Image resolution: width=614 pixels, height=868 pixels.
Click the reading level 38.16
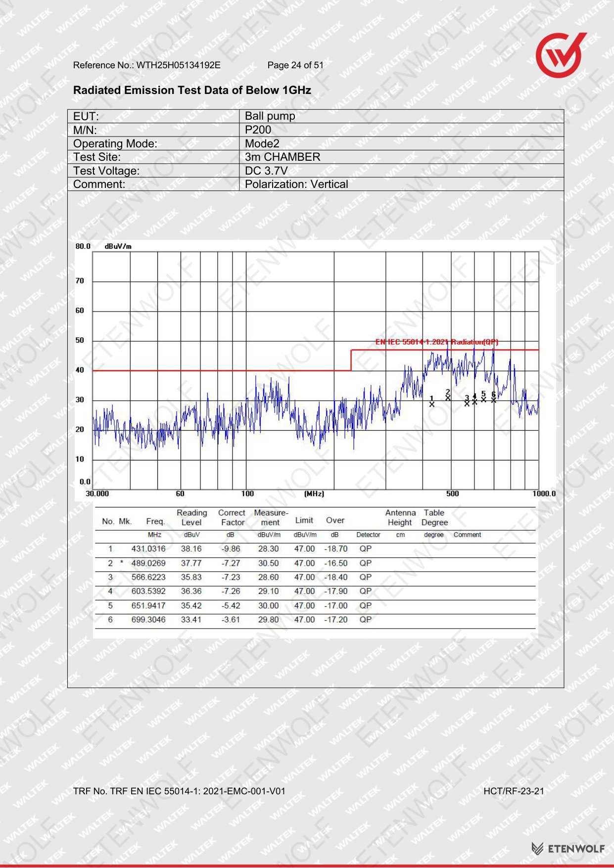click(x=191, y=548)
